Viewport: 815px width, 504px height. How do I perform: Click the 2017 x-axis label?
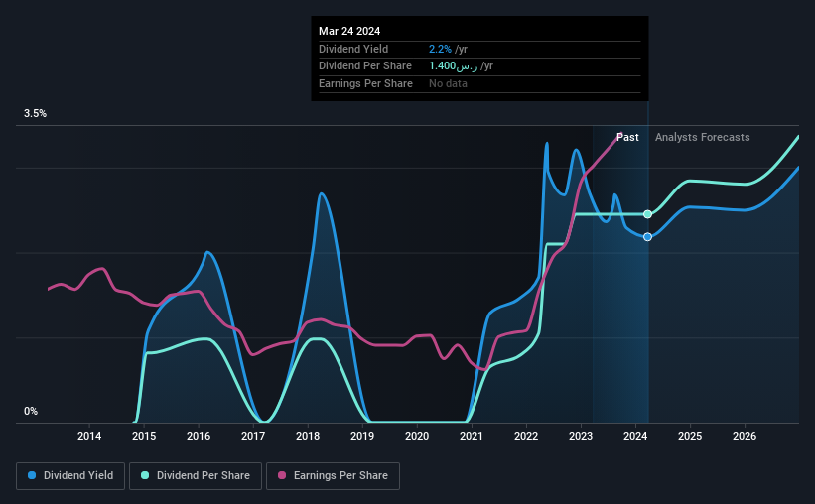pyautogui.click(x=253, y=436)
